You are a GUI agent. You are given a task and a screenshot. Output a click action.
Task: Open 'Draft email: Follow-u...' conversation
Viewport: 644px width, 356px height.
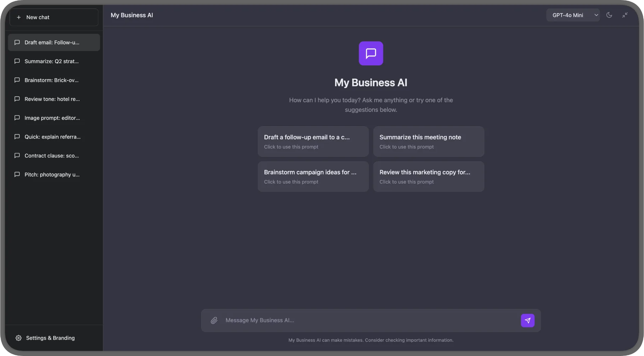point(54,42)
